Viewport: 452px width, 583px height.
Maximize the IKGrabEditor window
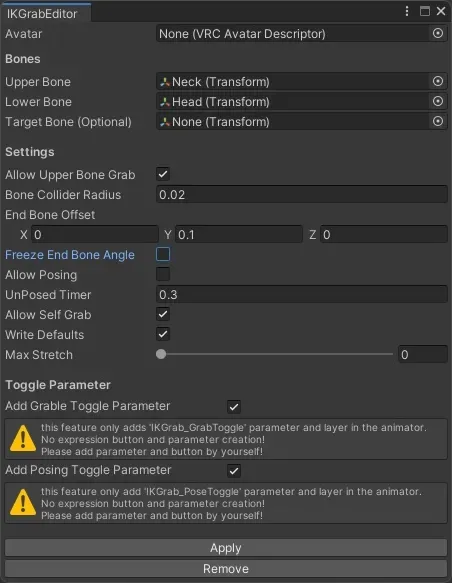[424, 11]
